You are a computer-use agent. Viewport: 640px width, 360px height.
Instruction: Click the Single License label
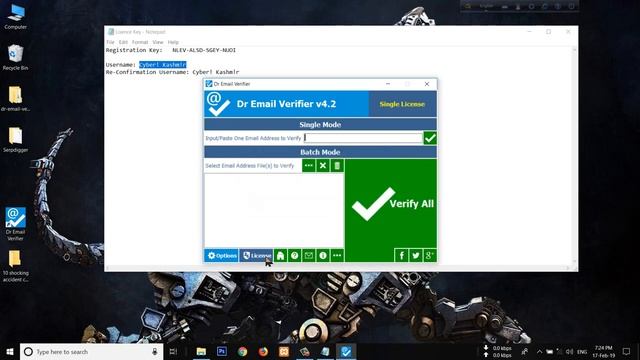(402, 104)
